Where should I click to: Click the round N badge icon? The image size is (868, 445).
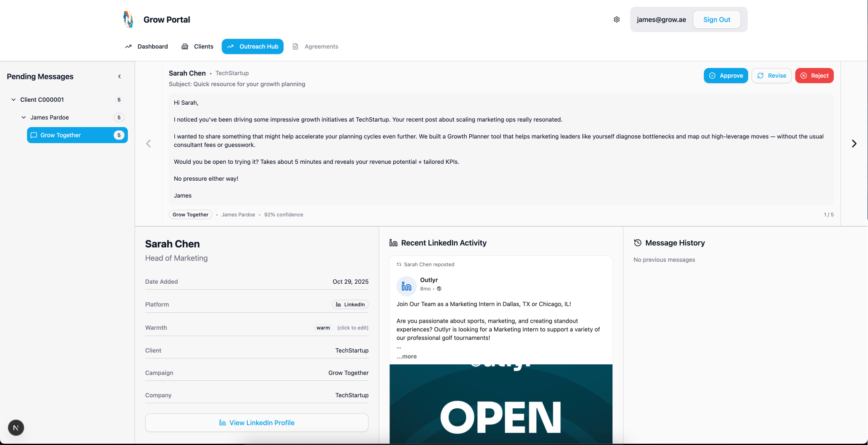point(16,428)
